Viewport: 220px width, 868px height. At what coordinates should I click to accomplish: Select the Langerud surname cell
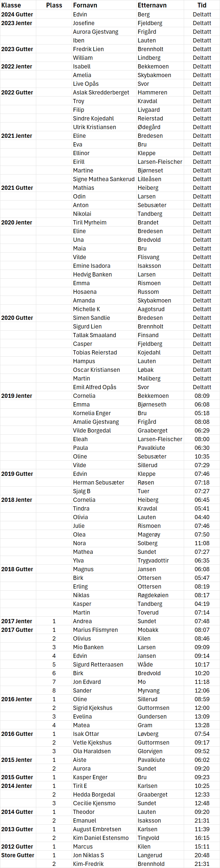pyautogui.click(x=150, y=855)
